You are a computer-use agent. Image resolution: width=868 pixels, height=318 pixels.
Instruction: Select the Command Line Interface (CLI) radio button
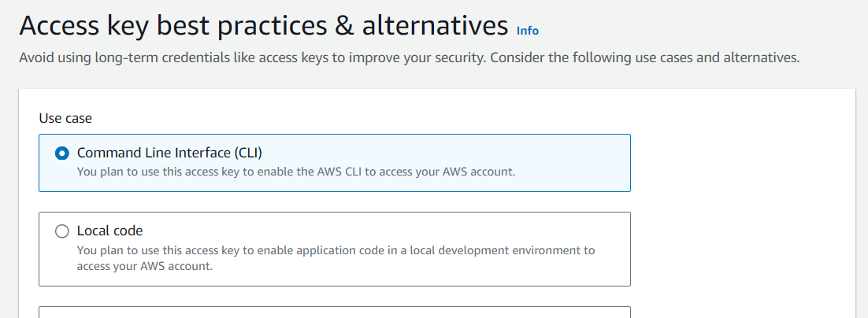pos(62,153)
